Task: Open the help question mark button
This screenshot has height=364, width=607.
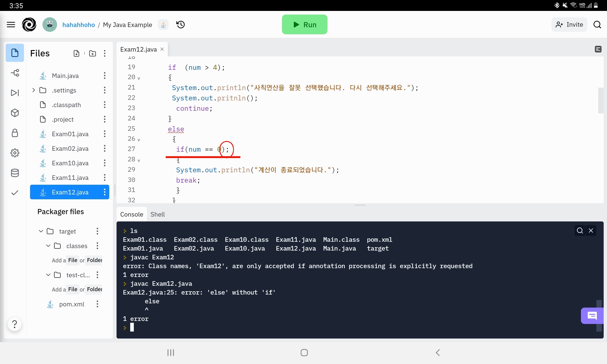Action: [x=15, y=324]
